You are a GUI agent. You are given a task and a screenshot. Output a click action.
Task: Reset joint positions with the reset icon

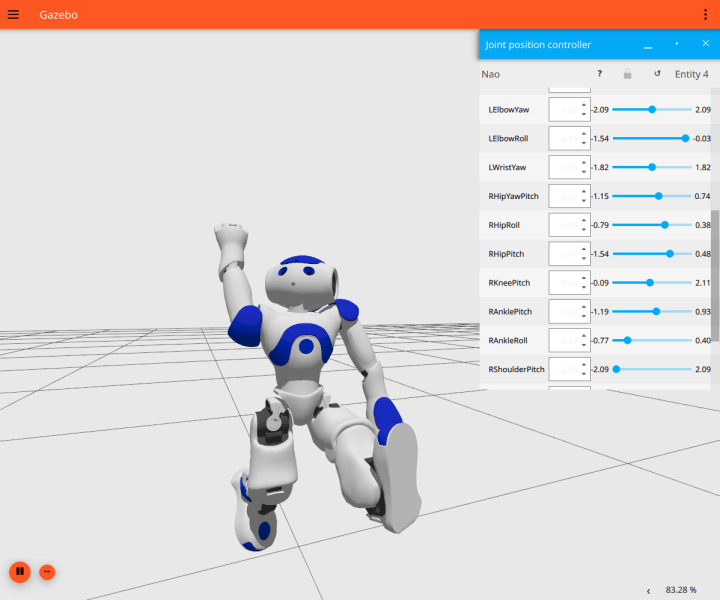pos(657,73)
